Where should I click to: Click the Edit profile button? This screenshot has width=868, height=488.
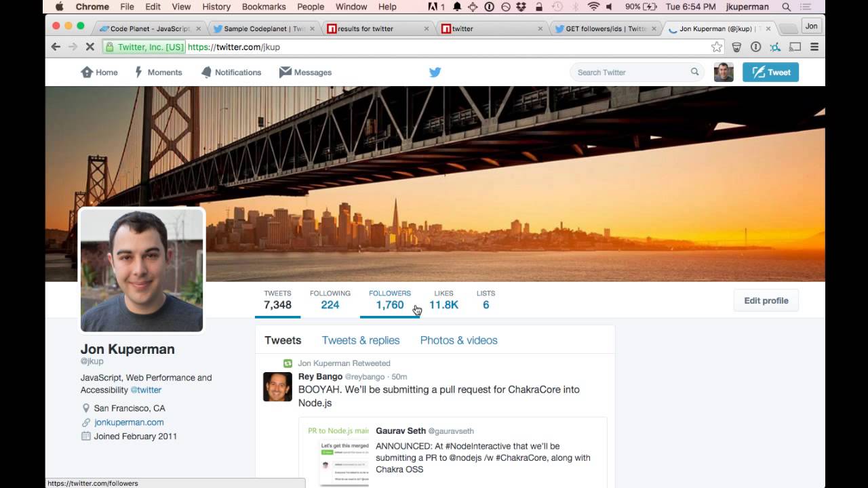(766, 300)
